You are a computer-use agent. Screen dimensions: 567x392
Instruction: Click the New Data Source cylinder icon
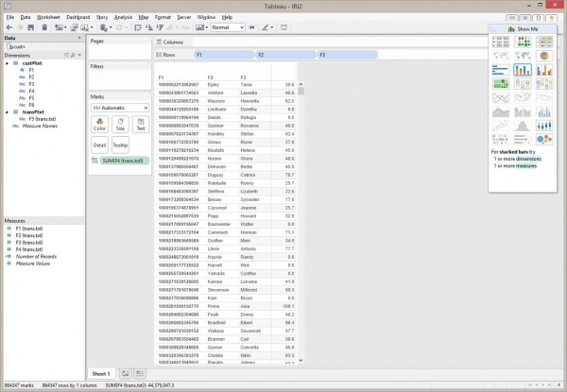tap(44, 27)
